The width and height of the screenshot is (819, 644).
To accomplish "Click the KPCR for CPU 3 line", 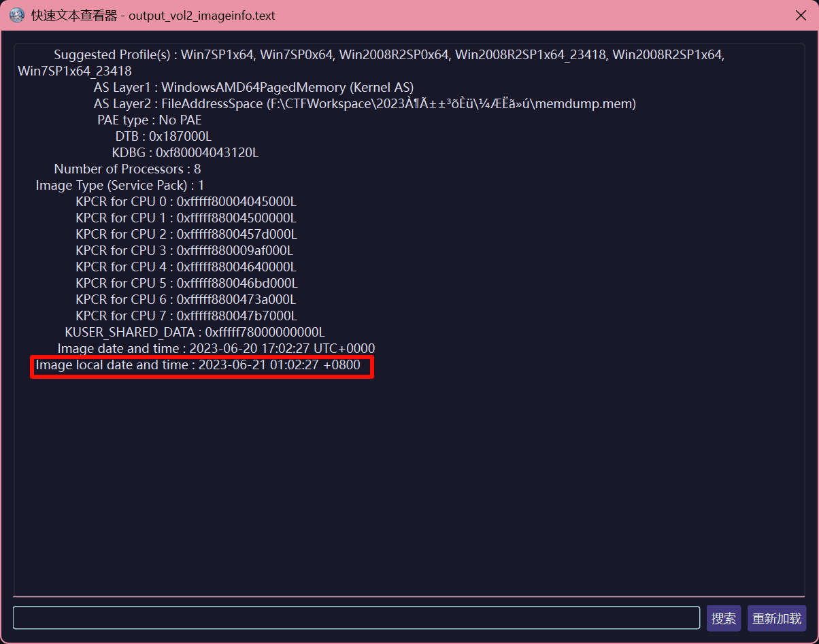I will coord(184,250).
